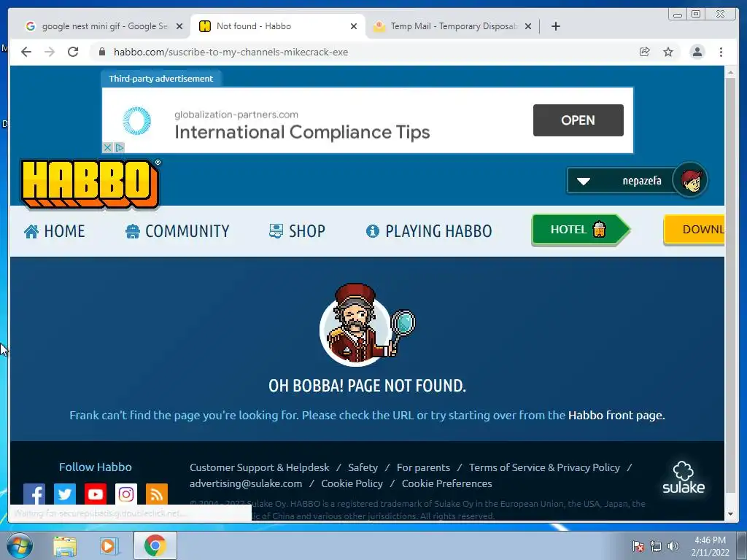Open Habbo's YouTube icon
The image size is (747, 560).
(96, 494)
